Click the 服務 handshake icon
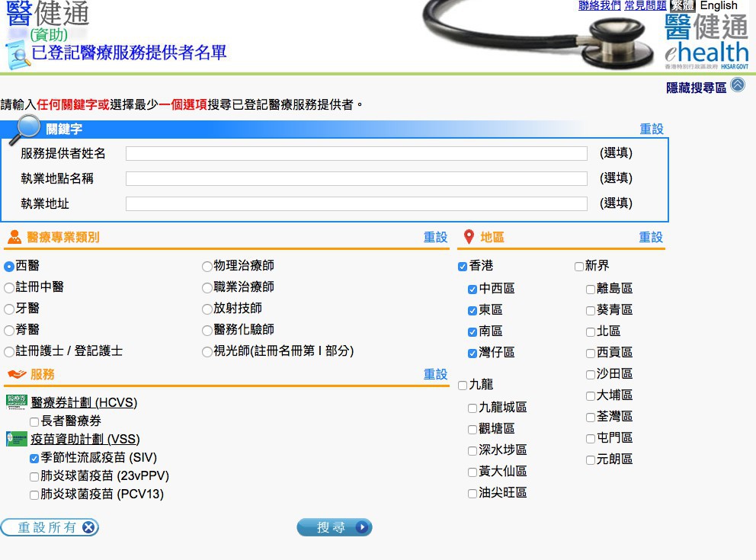Image resolution: width=756 pixels, height=560 pixels. tap(16, 374)
